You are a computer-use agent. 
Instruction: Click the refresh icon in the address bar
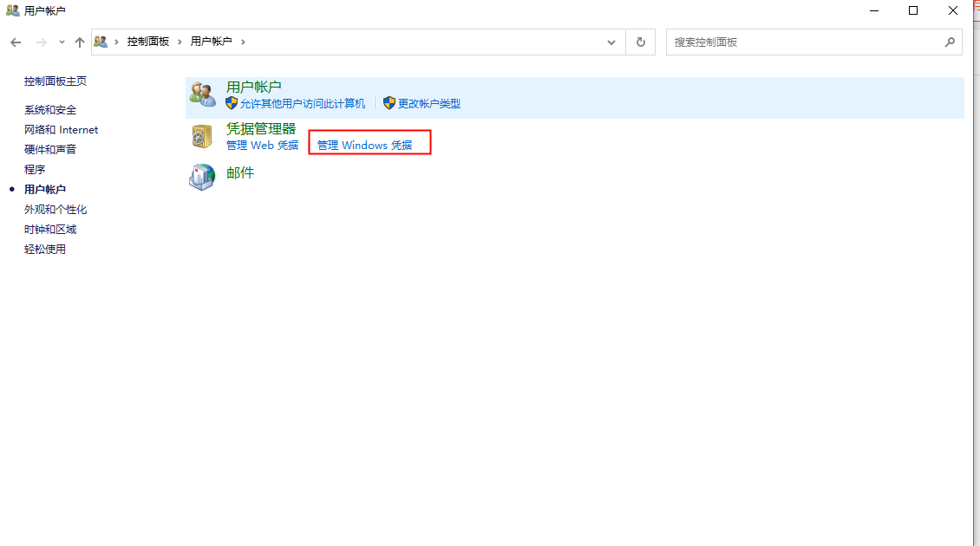[x=640, y=42]
